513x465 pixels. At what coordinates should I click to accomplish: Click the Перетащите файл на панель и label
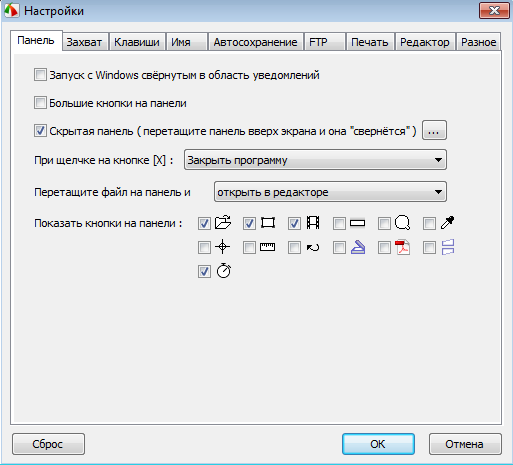pyautogui.click(x=112, y=192)
